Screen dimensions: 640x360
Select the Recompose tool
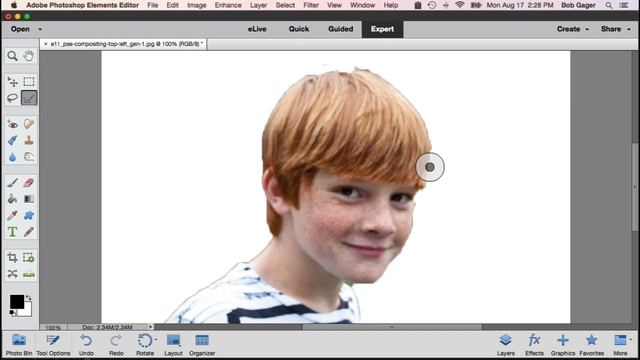click(x=29, y=258)
